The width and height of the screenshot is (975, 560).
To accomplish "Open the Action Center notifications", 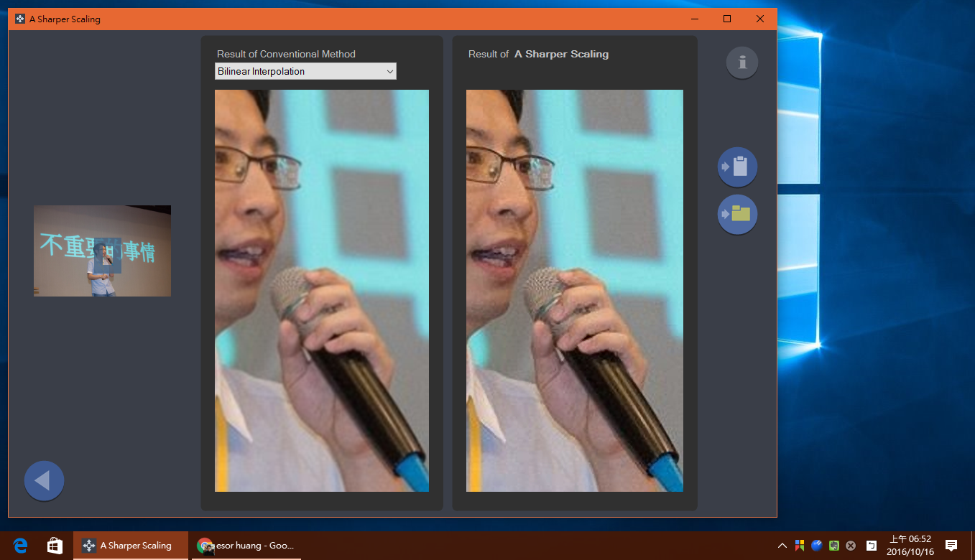I will pyautogui.click(x=951, y=546).
